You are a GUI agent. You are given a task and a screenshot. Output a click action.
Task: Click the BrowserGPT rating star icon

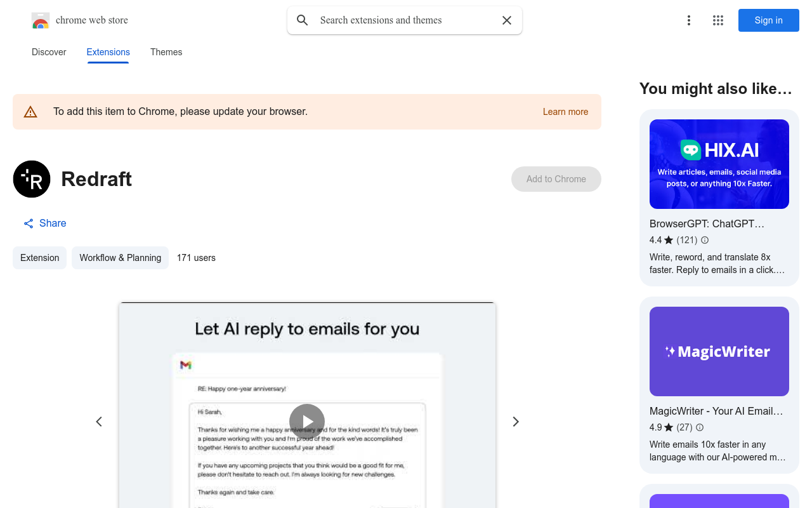click(669, 240)
